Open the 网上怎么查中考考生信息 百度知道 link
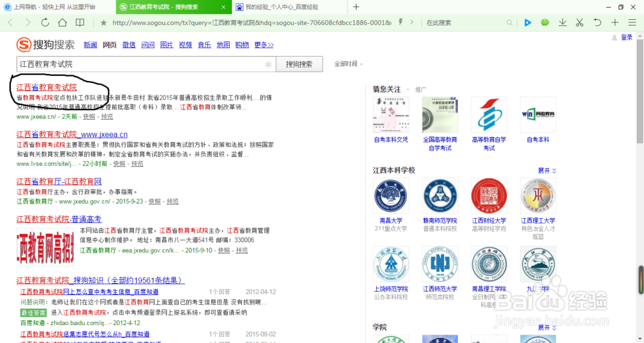Viewport: 644px width, 343px height. (x=90, y=292)
